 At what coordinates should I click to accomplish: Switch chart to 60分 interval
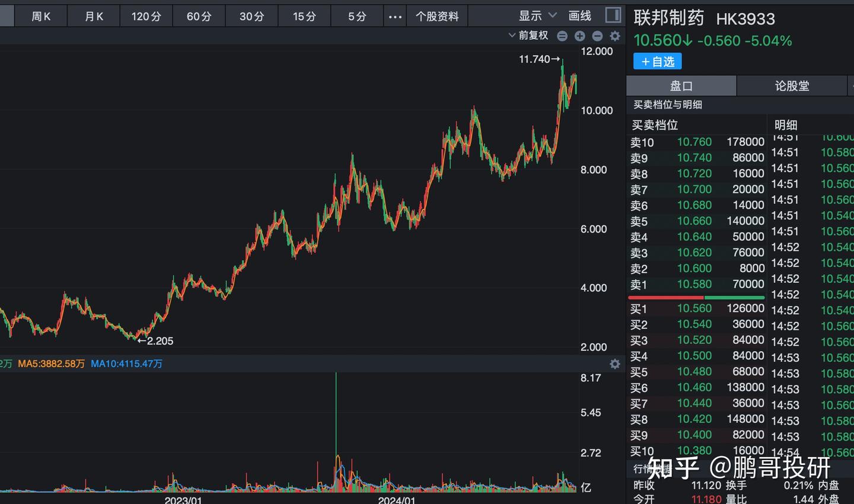199,16
